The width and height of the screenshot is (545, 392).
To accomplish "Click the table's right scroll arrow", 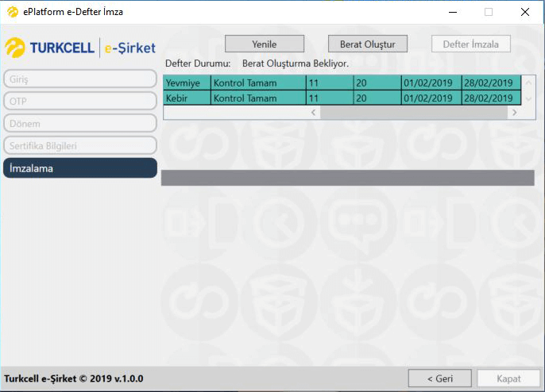I will pyautogui.click(x=515, y=113).
